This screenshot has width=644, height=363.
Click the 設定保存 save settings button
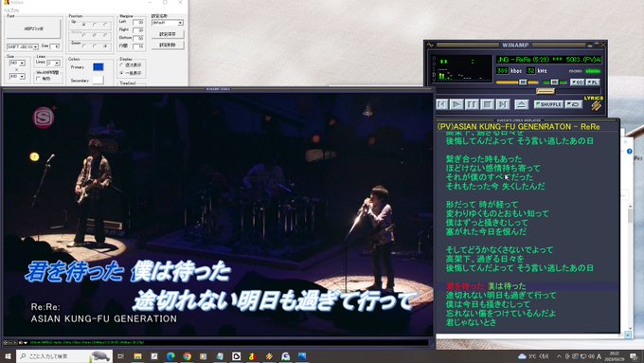[x=168, y=34]
